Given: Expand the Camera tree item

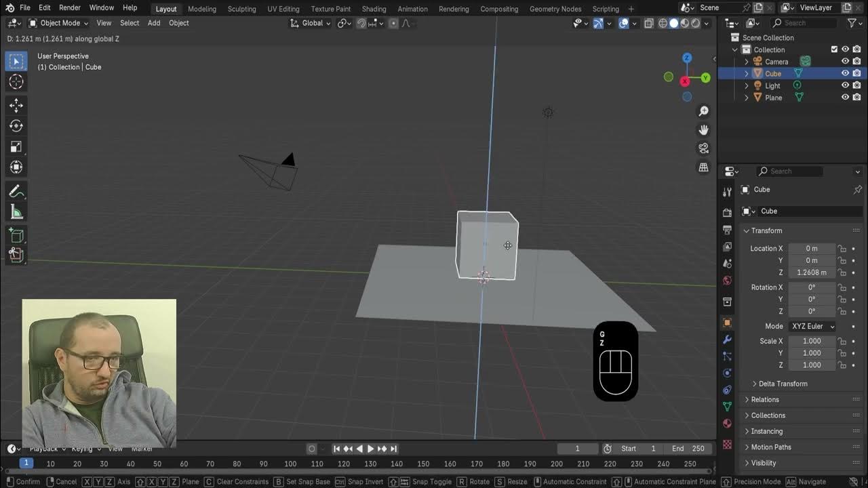Looking at the screenshot, I should 747,62.
